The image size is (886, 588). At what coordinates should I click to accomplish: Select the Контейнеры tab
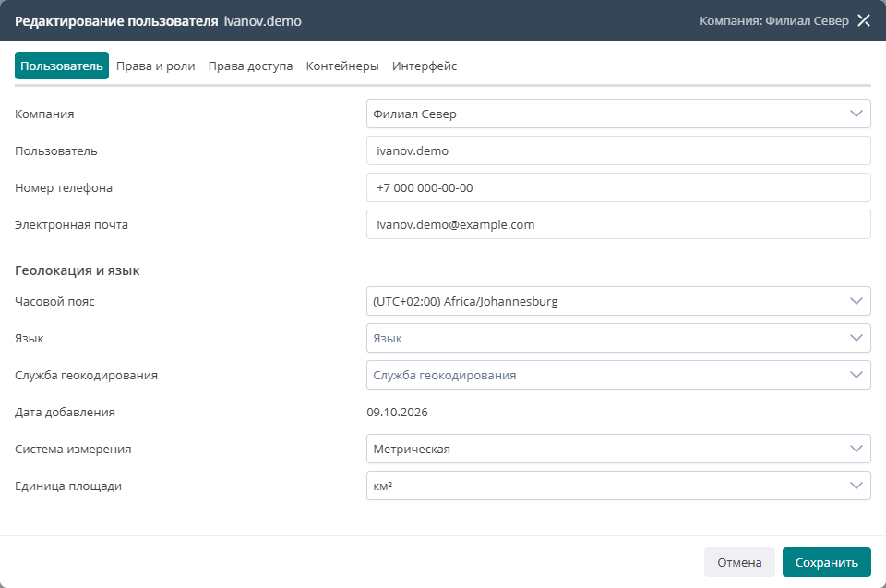tap(342, 66)
